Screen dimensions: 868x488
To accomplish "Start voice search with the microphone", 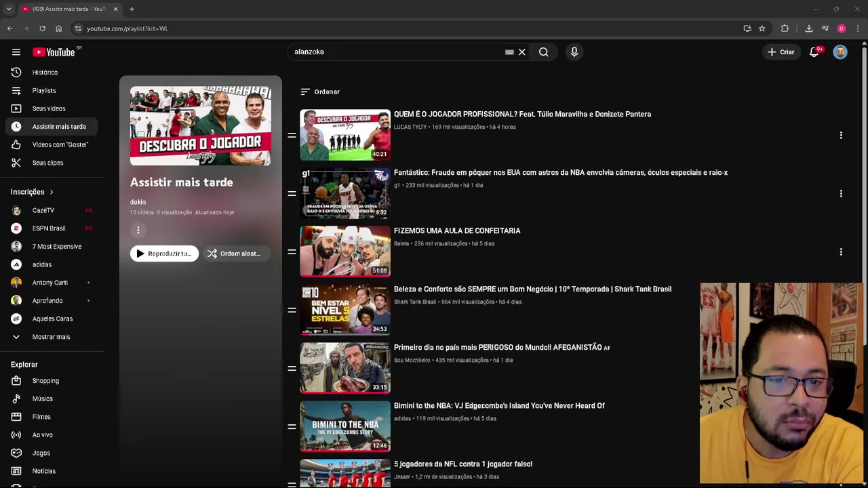I will (574, 52).
